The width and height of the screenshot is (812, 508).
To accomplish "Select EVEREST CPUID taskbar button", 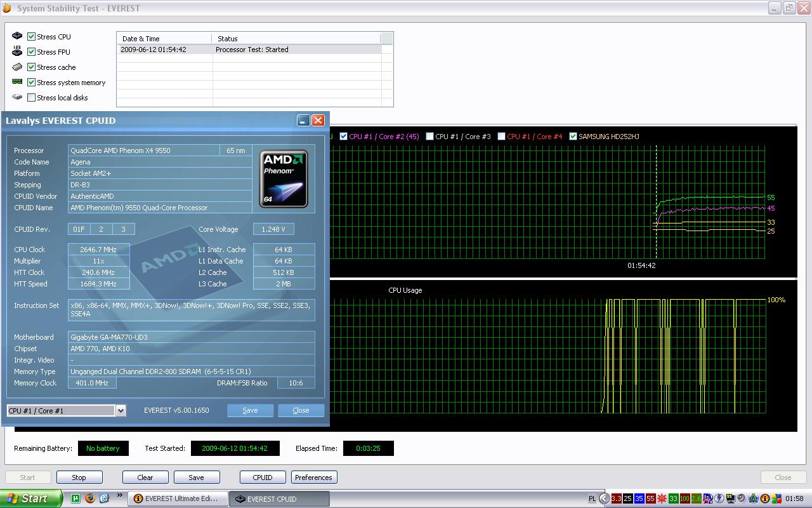I will coord(278,498).
